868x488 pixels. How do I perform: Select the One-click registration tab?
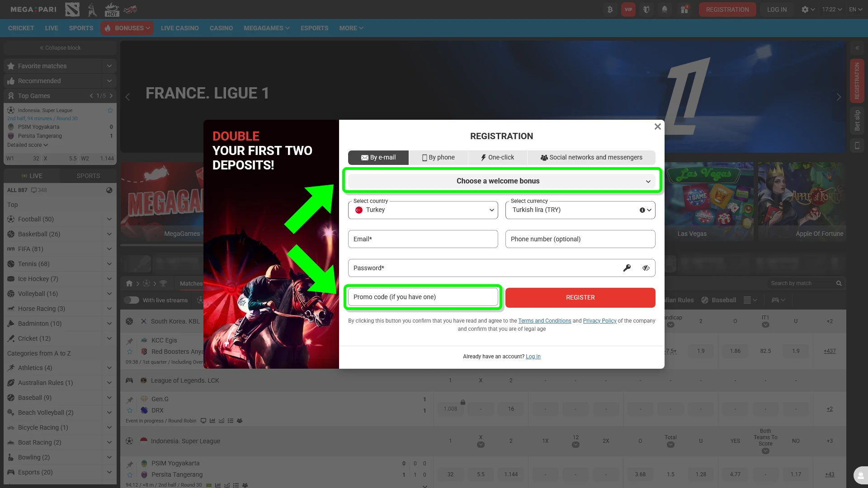[497, 158]
